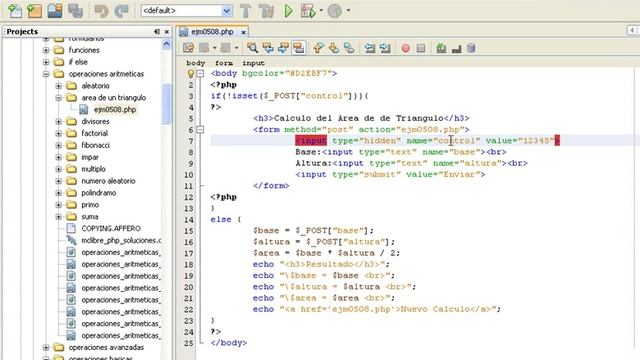640x360 pixels.
Task: Open the Debug button's dropdown arrow
Action: point(321,11)
